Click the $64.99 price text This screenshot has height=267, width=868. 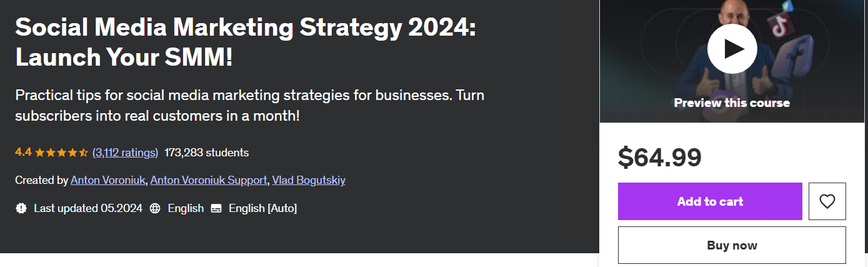pos(659,157)
